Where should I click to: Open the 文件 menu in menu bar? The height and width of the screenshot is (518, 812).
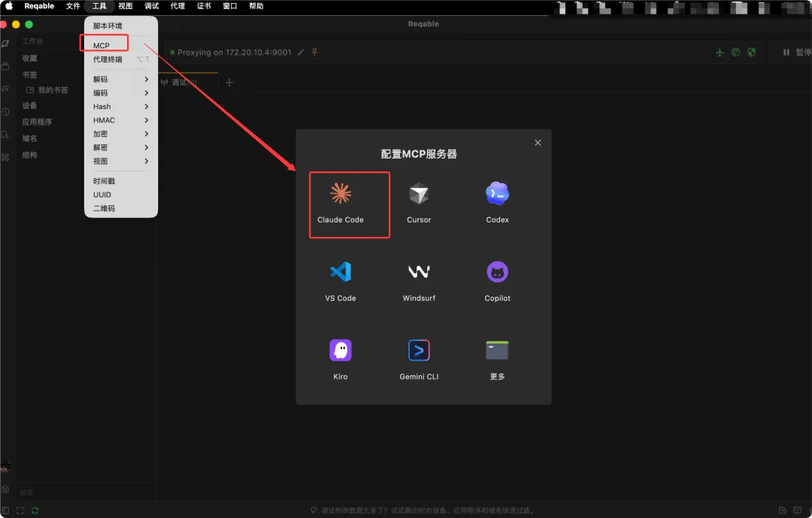click(x=73, y=6)
